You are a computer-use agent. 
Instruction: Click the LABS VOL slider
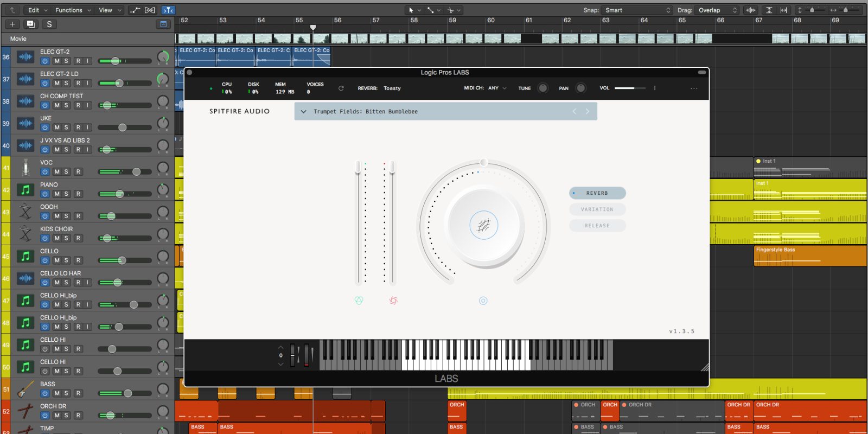pyautogui.click(x=629, y=88)
